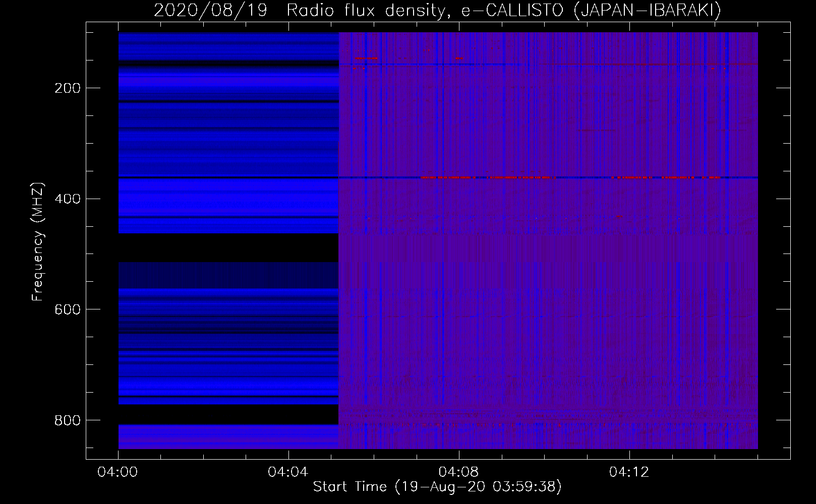
Task: Click the 400 frequency tick label
Action: (68, 199)
